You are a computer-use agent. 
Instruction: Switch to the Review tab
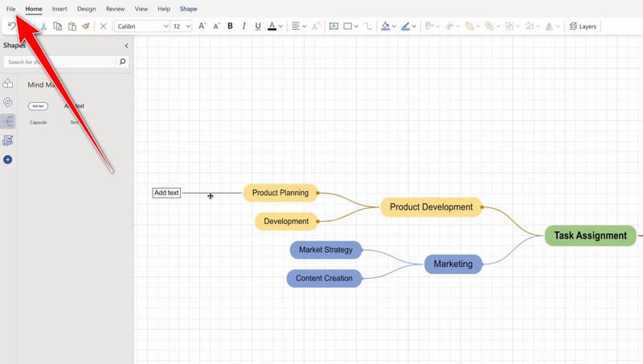115,9
